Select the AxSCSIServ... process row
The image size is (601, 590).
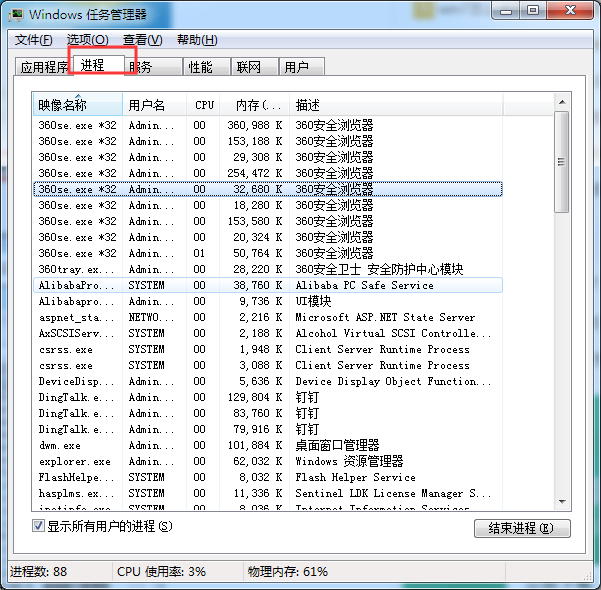(x=268, y=333)
